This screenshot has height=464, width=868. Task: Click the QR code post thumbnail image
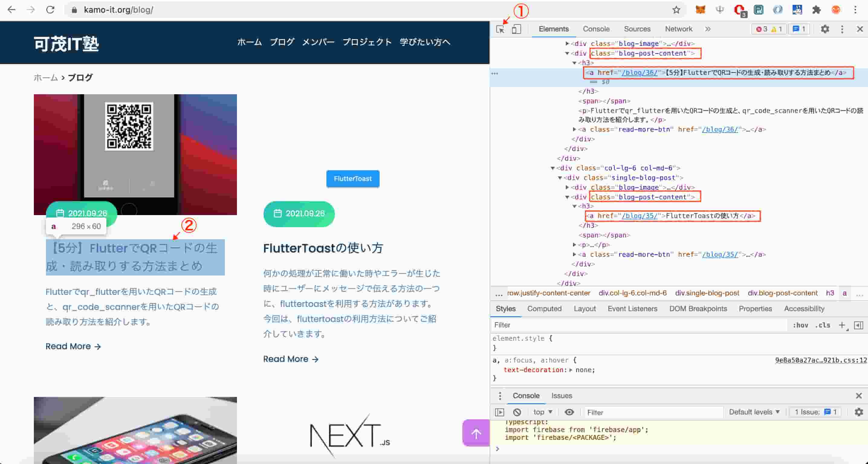pyautogui.click(x=135, y=155)
